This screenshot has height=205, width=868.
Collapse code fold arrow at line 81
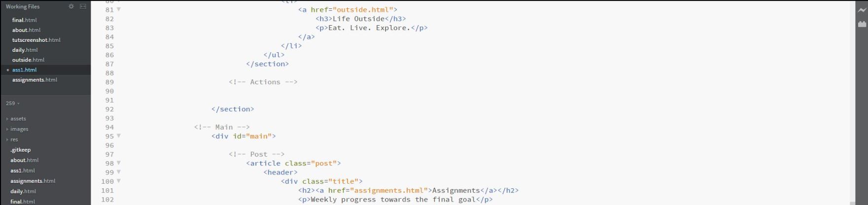tap(119, 9)
